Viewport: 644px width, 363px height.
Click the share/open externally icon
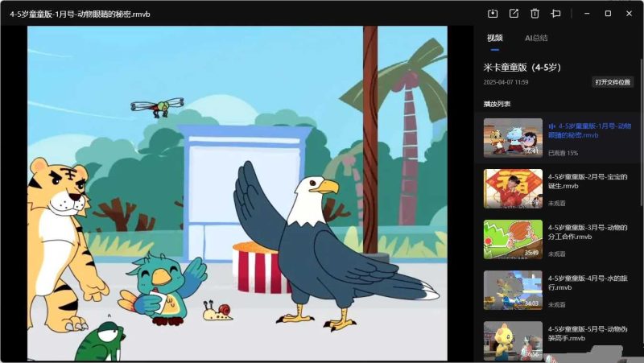tap(514, 14)
